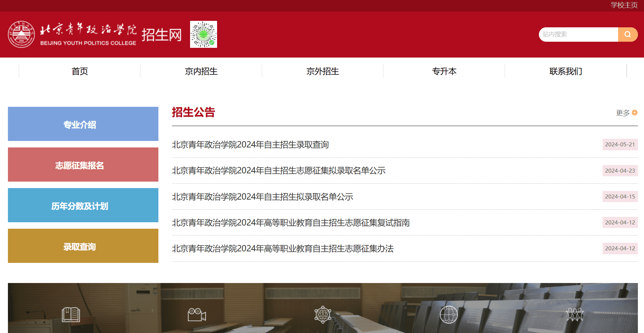
Task: Click the blue 专业介绍 button
Action: (x=83, y=124)
